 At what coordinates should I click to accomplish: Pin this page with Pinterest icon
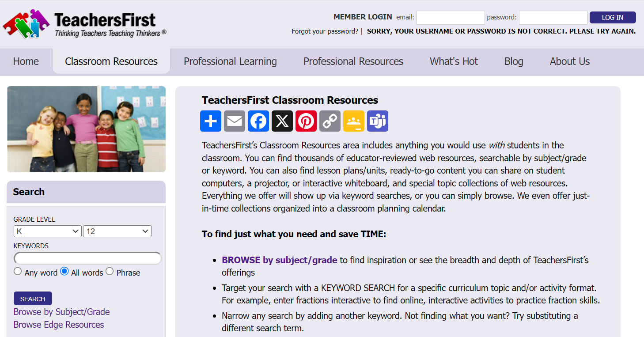click(306, 121)
